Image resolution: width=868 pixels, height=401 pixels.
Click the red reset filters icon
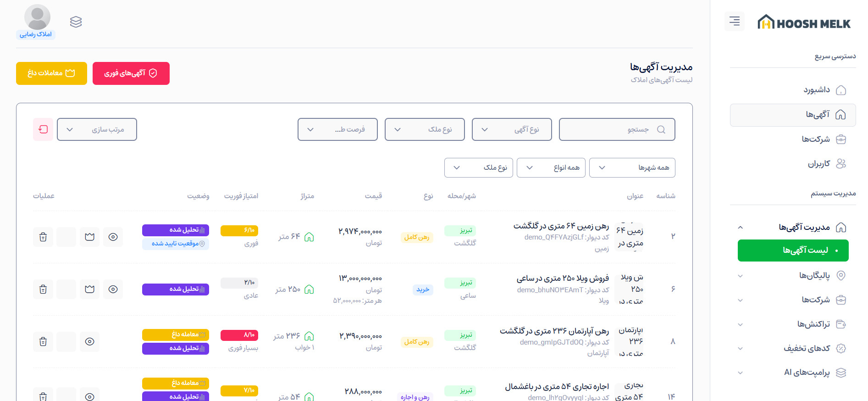tap(43, 129)
